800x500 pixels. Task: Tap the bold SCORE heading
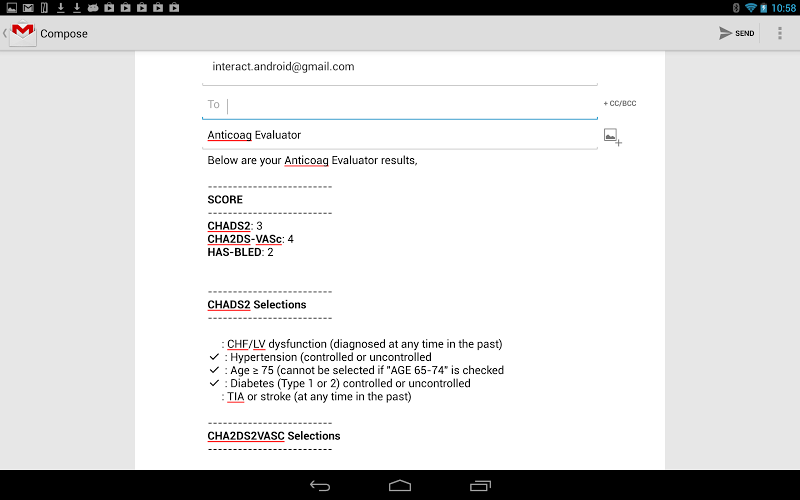[225, 199]
